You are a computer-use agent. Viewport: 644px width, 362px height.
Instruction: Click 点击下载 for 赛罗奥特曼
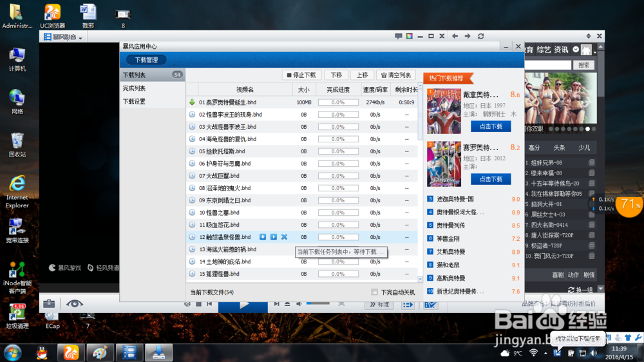[491, 179]
